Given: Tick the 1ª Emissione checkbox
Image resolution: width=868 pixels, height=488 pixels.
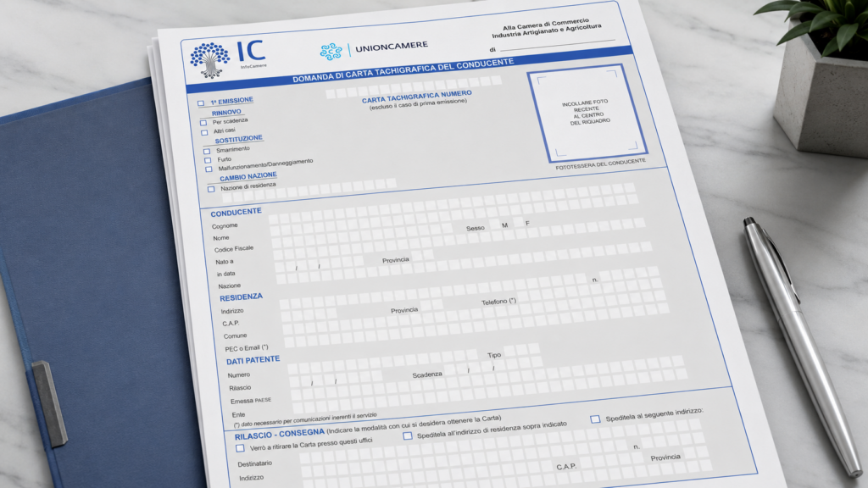Looking at the screenshot, I should (x=200, y=103).
